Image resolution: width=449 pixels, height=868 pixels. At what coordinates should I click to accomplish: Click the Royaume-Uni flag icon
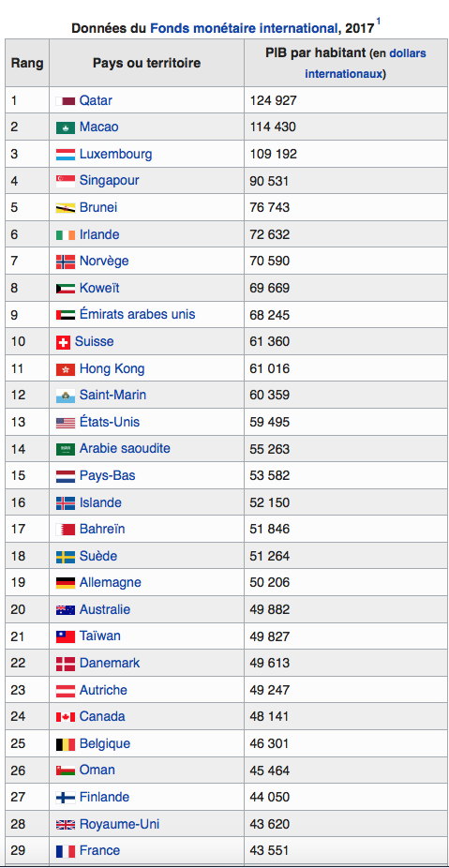(x=66, y=825)
